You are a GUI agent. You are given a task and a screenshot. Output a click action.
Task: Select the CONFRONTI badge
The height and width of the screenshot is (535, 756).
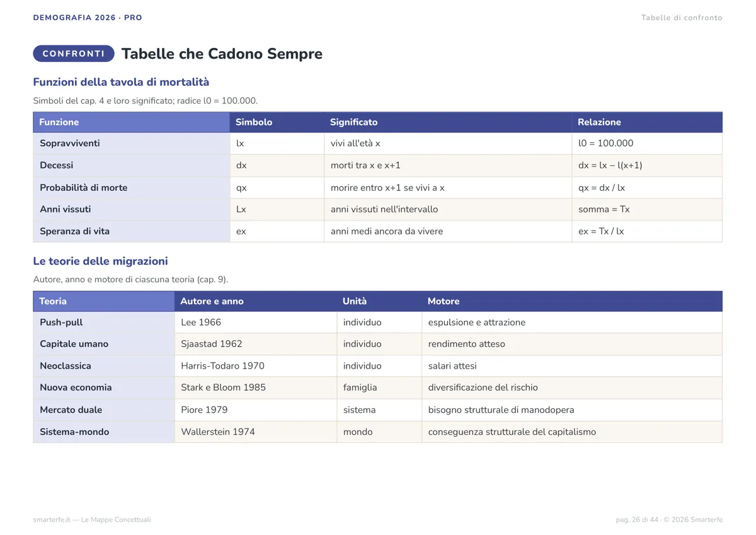(74, 54)
